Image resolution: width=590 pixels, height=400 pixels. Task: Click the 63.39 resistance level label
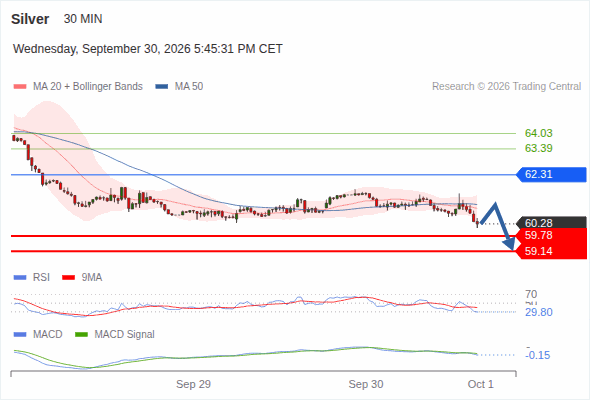(538, 148)
